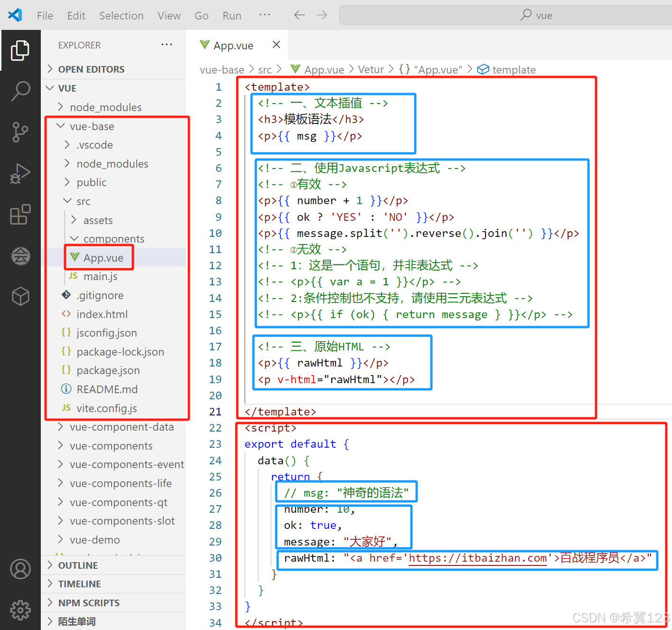Open the File menu
Screen dimensions: 672x630
45,16
